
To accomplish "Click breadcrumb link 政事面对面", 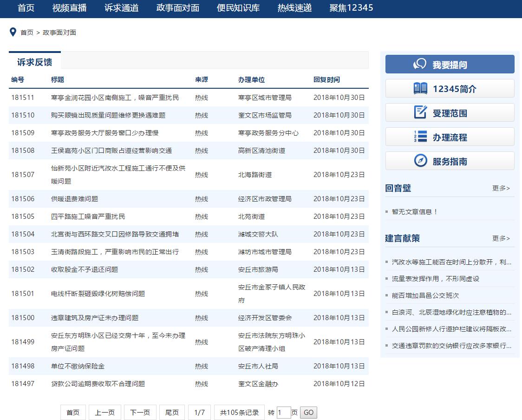I will [59, 33].
